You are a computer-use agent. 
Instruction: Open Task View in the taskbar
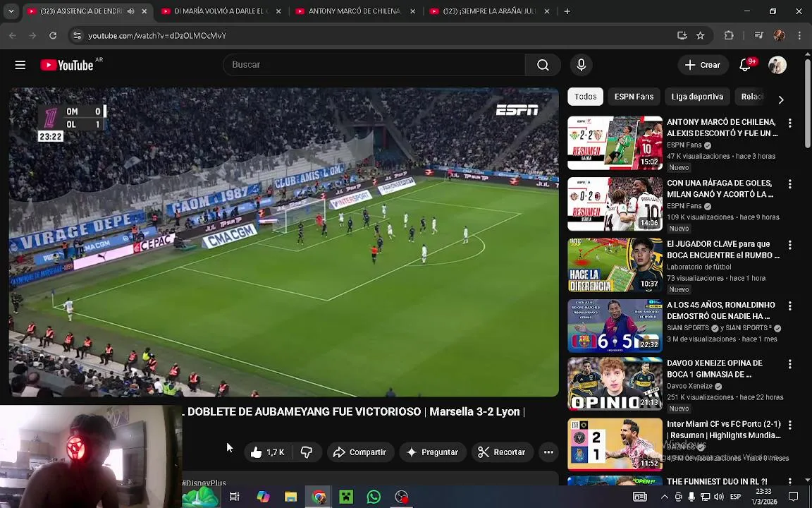click(x=234, y=497)
